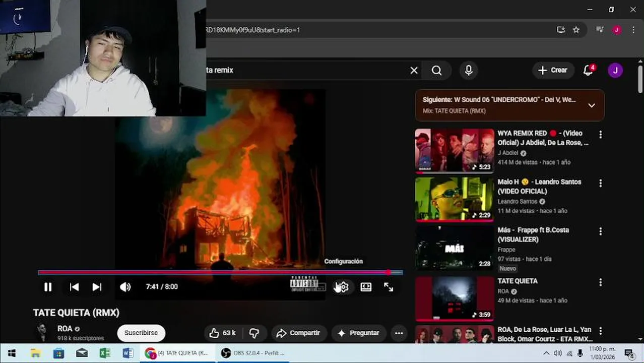Image resolution: width=644 pixels, height=363 pixels.
Task: Open YouTube notifications bell
Action: tap(588, 70)
